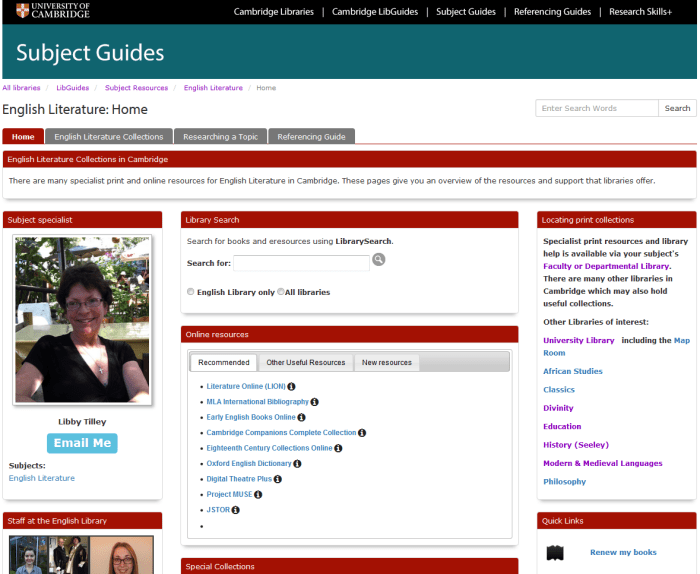Screen dimensions: 700x574
Task: Click the English Literature breadcrumb link
Action: click(213, 88)
